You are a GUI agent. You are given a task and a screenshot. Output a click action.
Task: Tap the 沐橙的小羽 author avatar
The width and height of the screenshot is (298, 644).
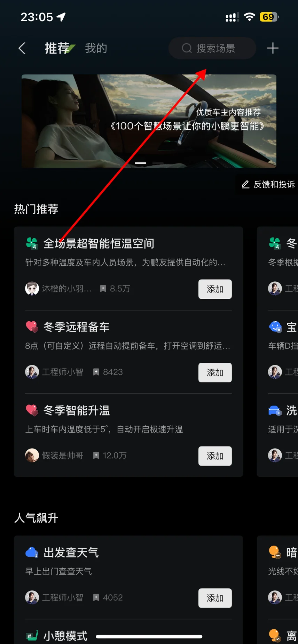tap(32, 289)
